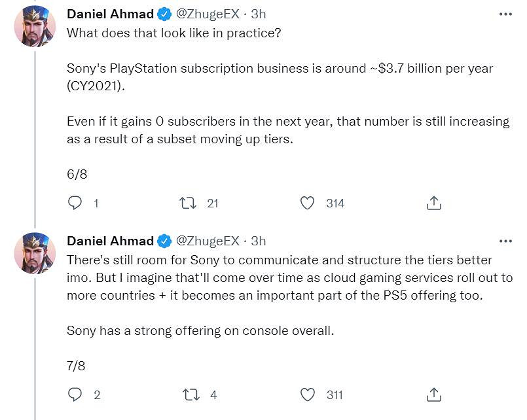
Task: Share the 6/8 subscription tweet
Action: [x=433, y=203]
